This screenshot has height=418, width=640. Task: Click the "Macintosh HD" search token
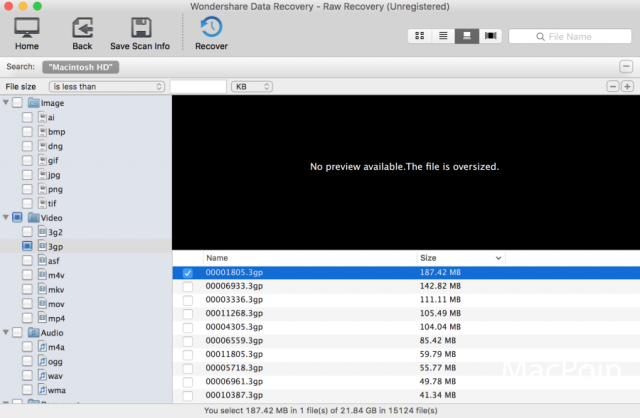tap(80, 67)
